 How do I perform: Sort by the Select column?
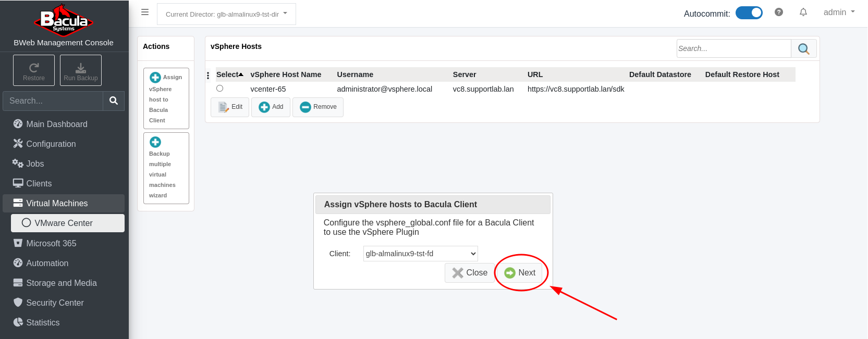pos(230,74)
